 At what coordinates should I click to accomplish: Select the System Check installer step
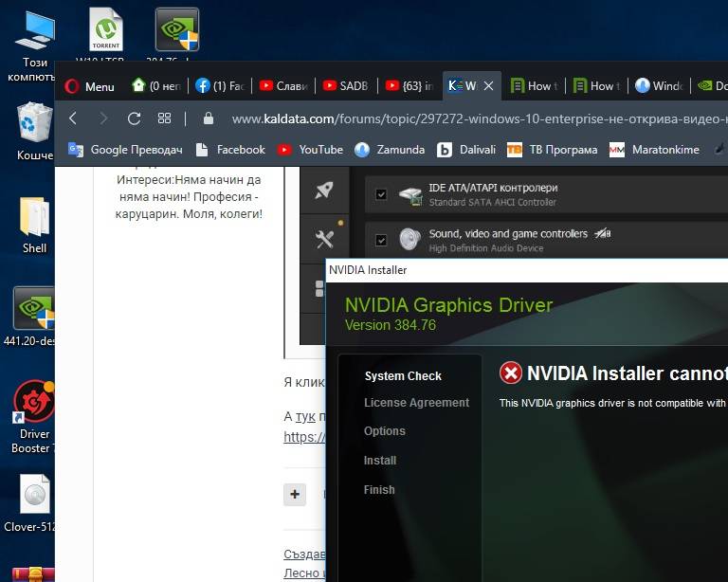pyautogui.click(x=403, y=376)
